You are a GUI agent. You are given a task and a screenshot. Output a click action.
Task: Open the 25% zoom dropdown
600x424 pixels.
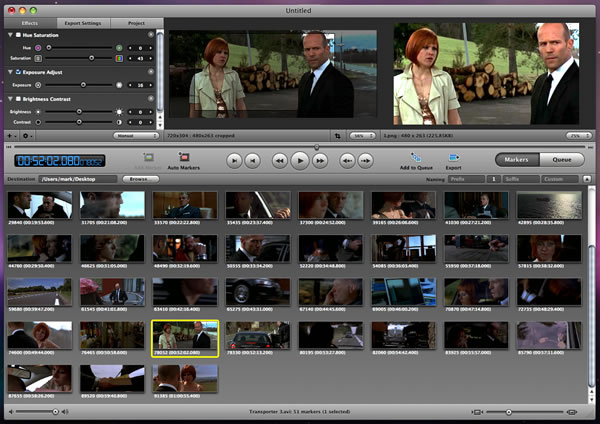point(579,136)
